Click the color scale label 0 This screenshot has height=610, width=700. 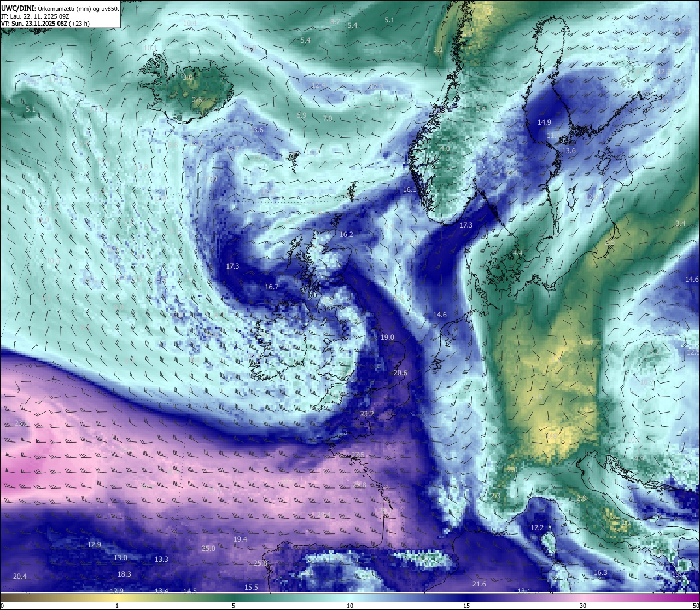(x=2, y=606)
